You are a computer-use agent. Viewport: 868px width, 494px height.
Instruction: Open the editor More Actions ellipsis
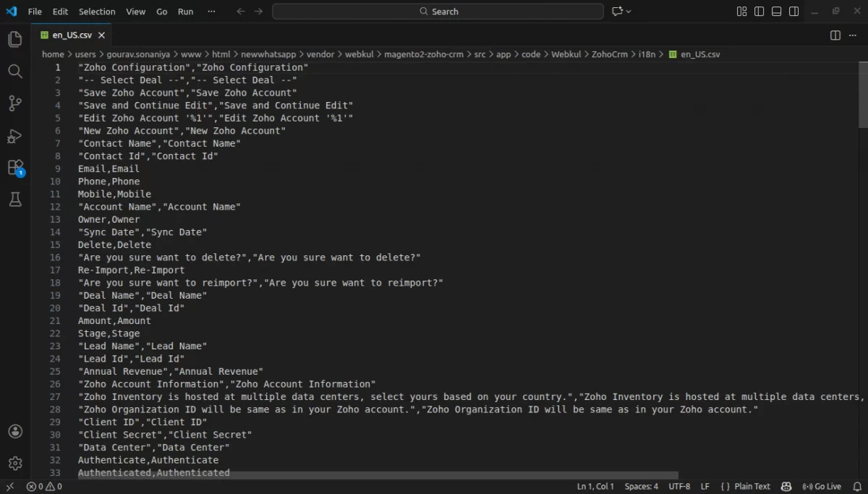tap(854, 35)
